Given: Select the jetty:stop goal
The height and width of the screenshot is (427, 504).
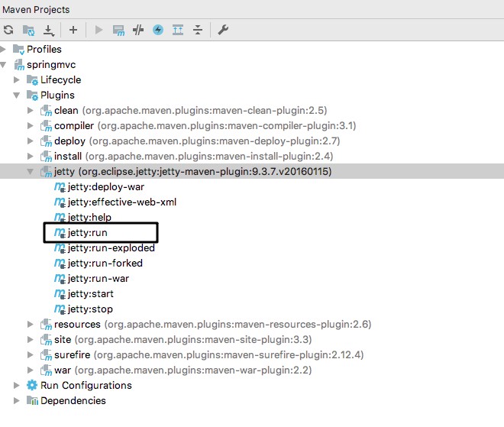Looking at the screenshot, I should tap(90, 309).
